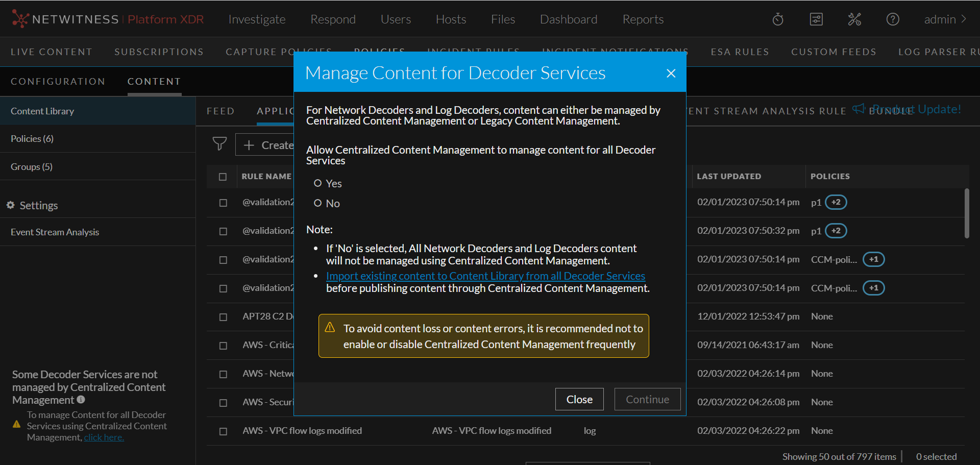Open the help question mark icon
The width and height of the screenshot is (980, 465).
pos(893,19)
